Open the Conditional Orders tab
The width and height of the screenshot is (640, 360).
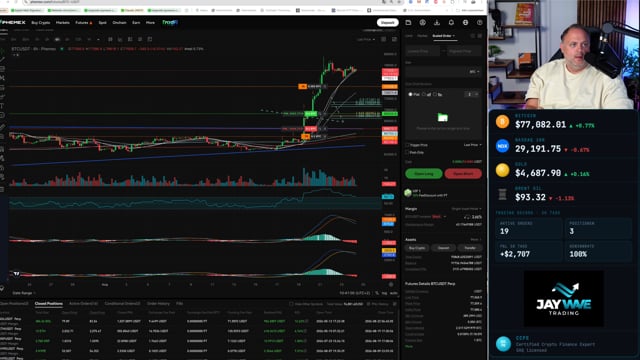click(x=122, y=304)
